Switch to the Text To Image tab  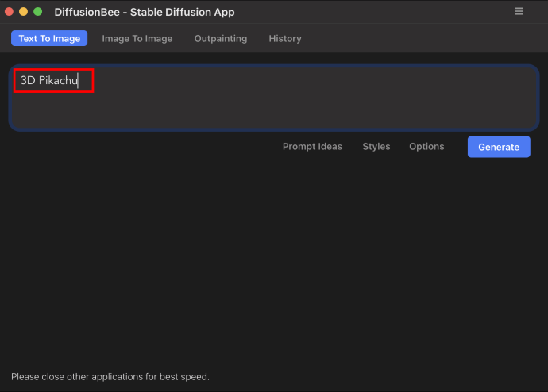[49, 38]
